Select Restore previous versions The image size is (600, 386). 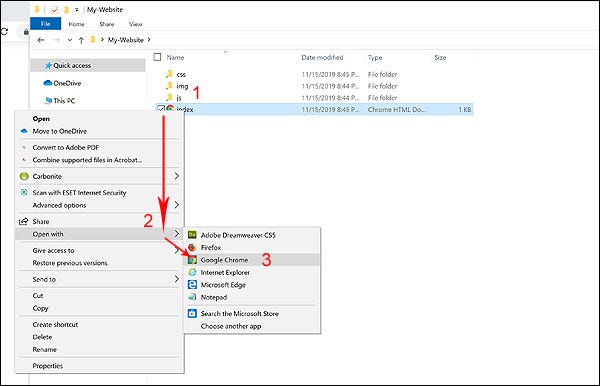(99, 263)
